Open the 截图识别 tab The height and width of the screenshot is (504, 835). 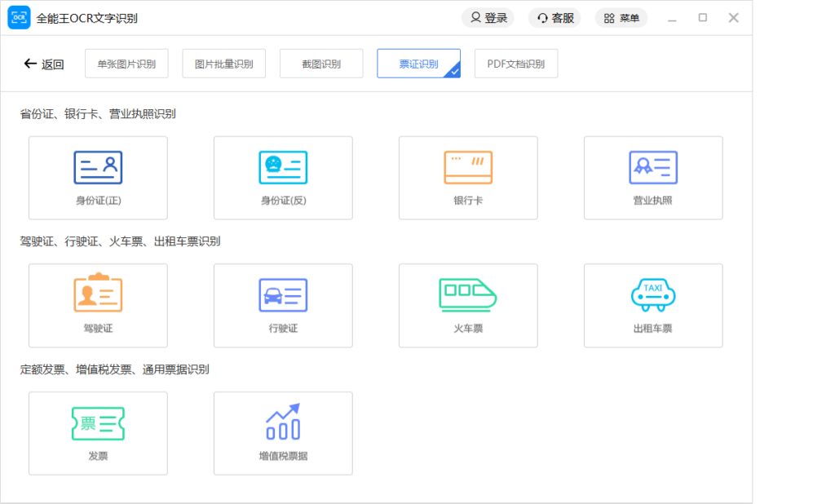(x=321, y=63)
